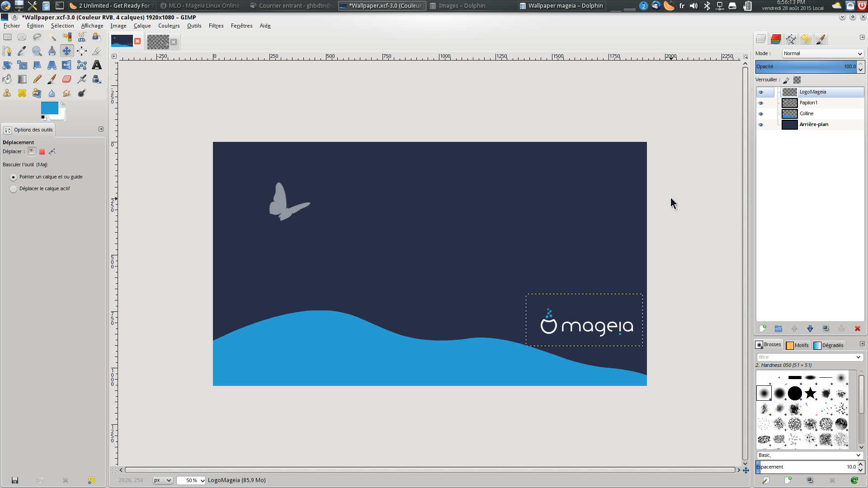Select the Foreground Select tool
The image size is (868, 488).
coord(97,37)
